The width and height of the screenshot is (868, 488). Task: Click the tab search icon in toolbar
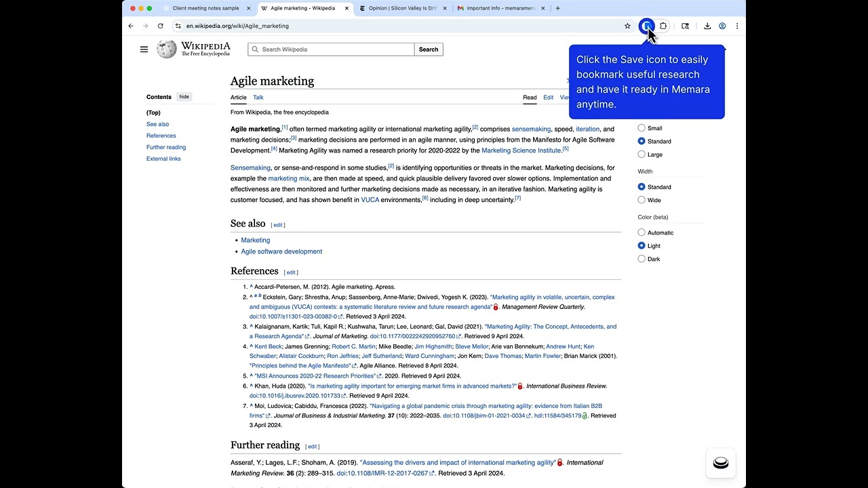pyautogui.click(x=685, y=26)
